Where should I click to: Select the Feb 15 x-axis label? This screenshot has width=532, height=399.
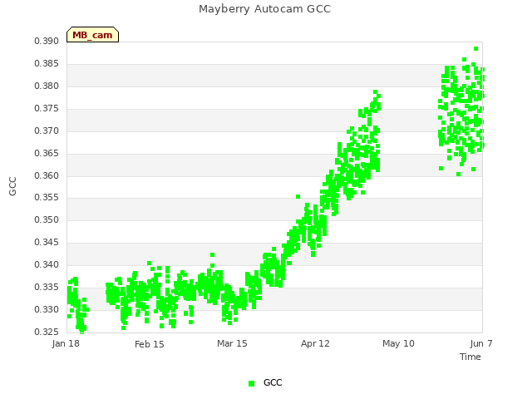pyautogui.click(x=150, y=344)
